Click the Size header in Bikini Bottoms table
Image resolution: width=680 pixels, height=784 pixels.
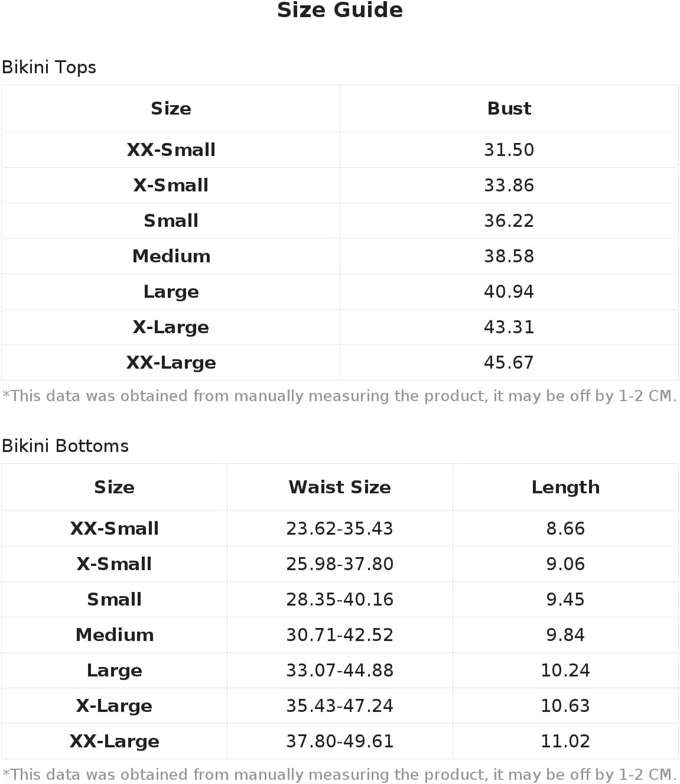114,487
